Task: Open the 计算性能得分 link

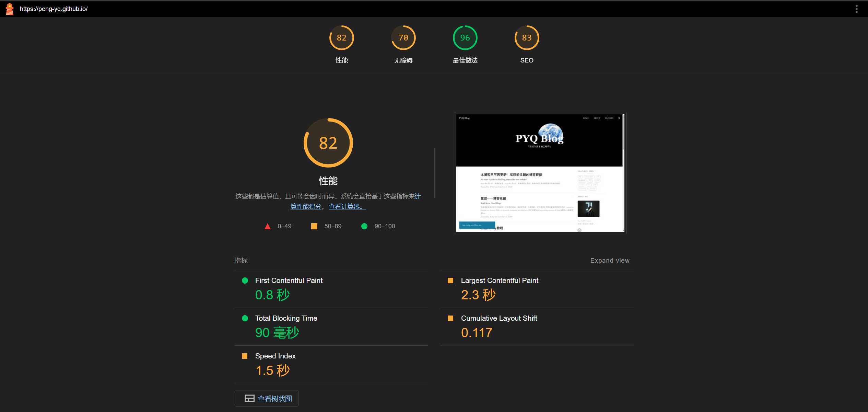Action: [x=306, y=206]
